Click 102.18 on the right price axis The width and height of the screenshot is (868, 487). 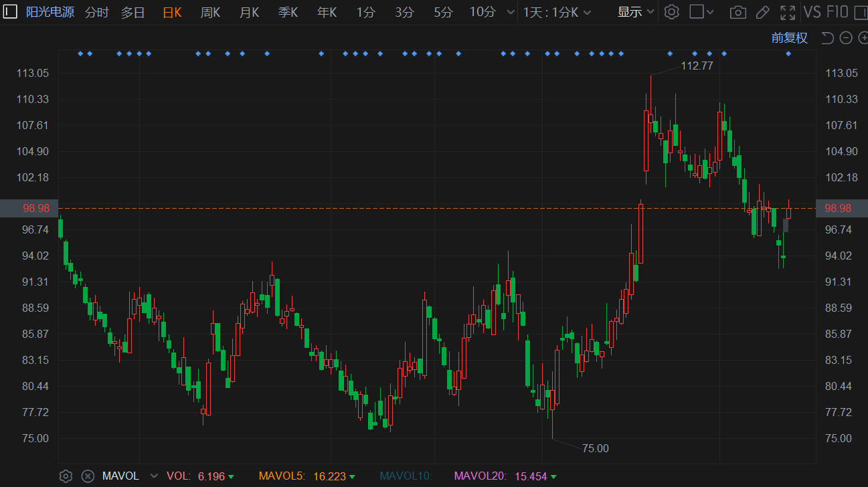(842, 177)
